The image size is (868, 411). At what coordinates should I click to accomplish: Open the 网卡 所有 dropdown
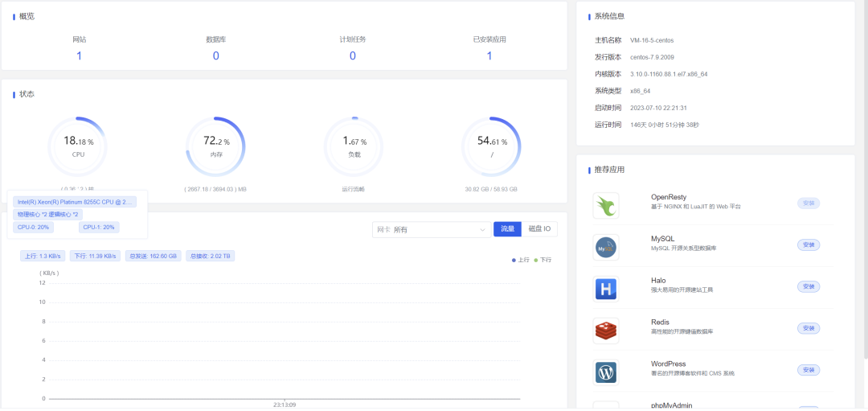click(432, 229)
